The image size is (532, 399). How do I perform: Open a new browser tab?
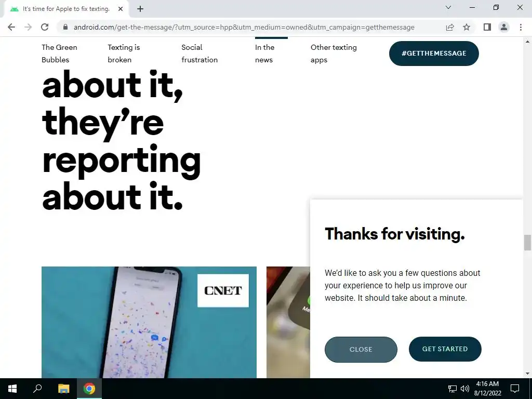pyautogui.click(x=140, y=9)
